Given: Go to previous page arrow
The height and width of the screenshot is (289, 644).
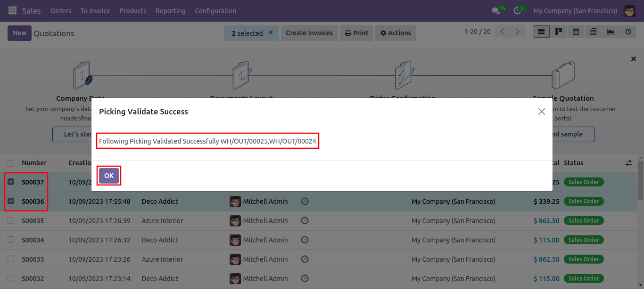Looking at the screenshot, I should (x=503, y=32).
